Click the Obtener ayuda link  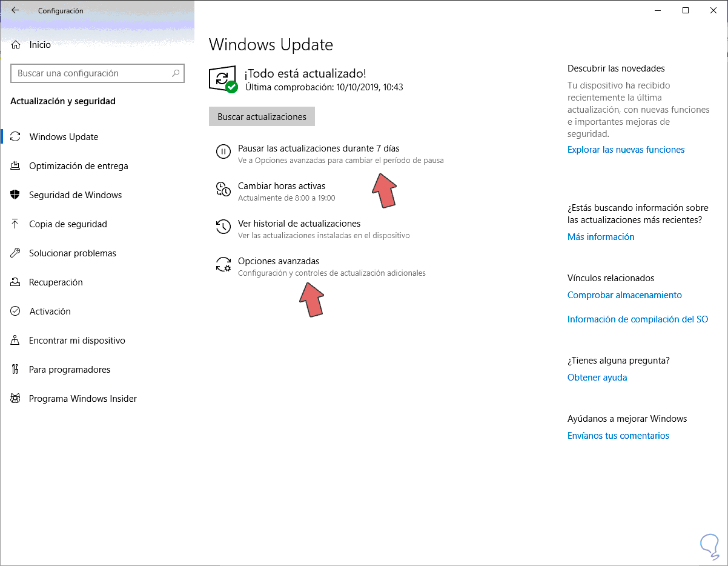coord(597,378)
